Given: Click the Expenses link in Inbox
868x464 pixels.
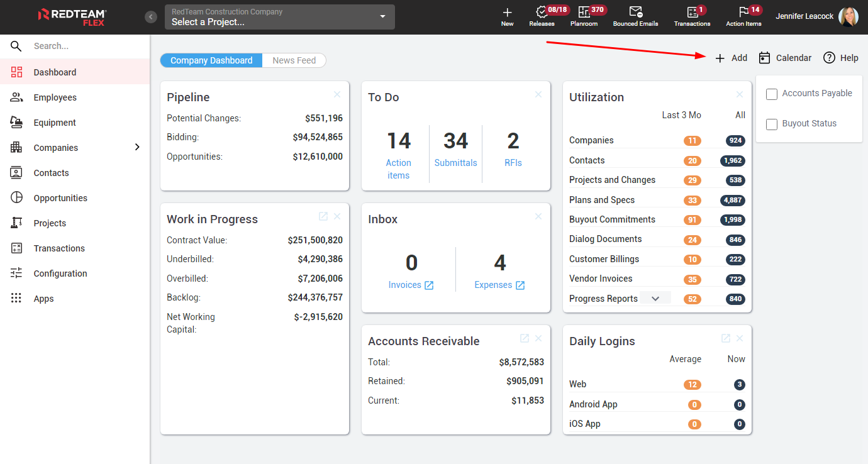Looking at the screenshot, I should pos(493,285).
